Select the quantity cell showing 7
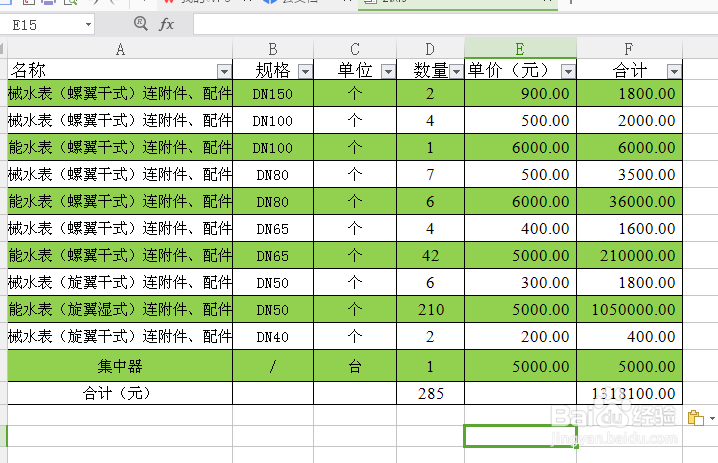The image size is (718, 463). 430,174
